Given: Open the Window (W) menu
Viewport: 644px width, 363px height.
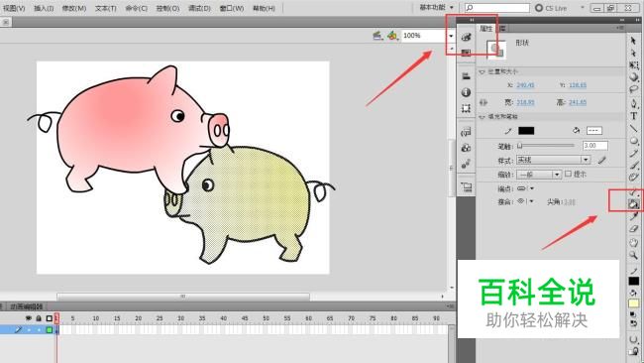Looking at the screenshot, I should click(x=231, y=8).
